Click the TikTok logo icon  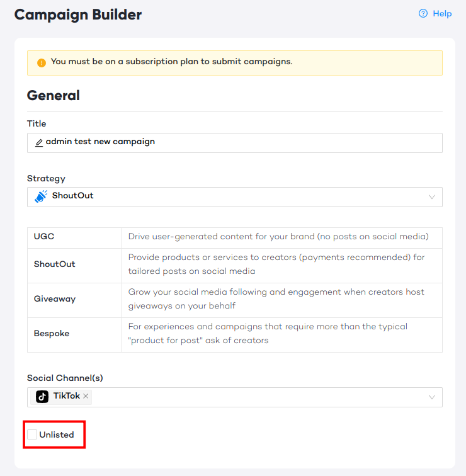42,397
